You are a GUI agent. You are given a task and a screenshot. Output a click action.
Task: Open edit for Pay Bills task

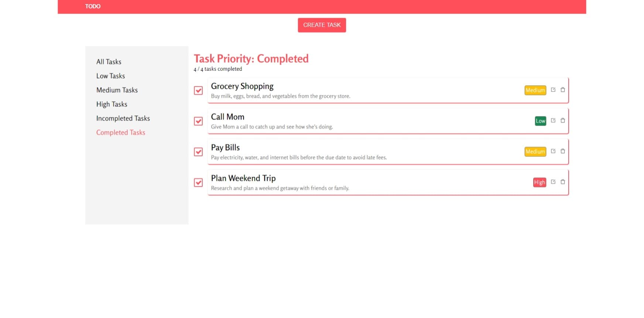553,151
